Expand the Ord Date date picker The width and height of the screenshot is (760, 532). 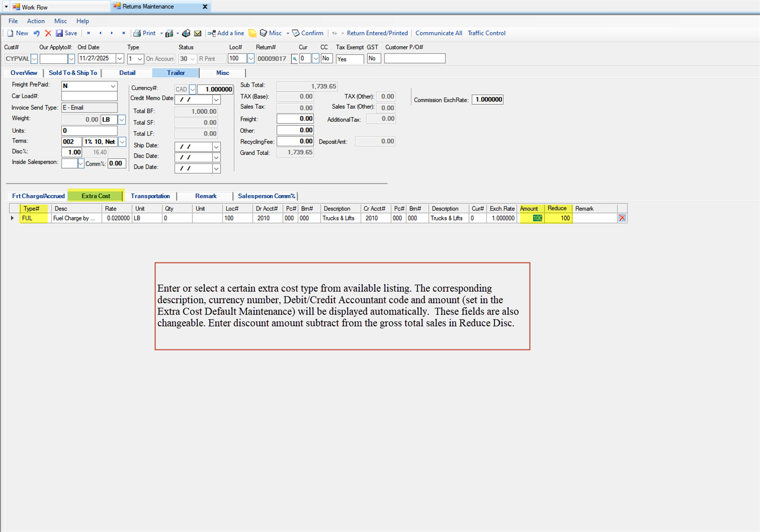click(x=120, y=59)
